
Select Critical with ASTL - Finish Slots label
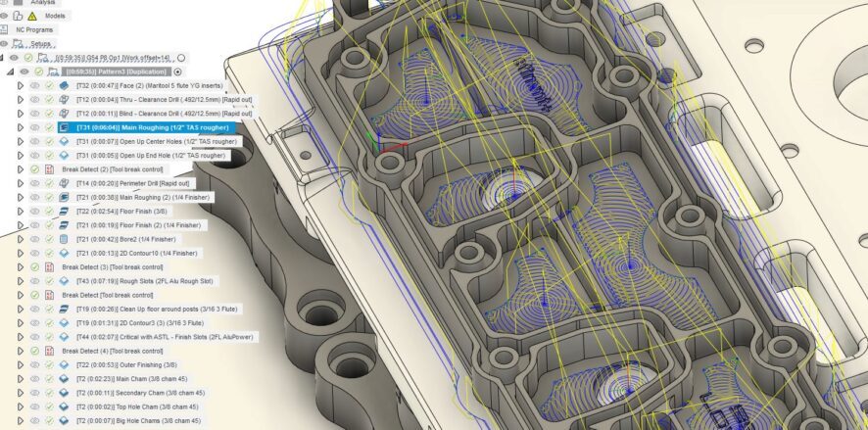(x=167, y=337)
